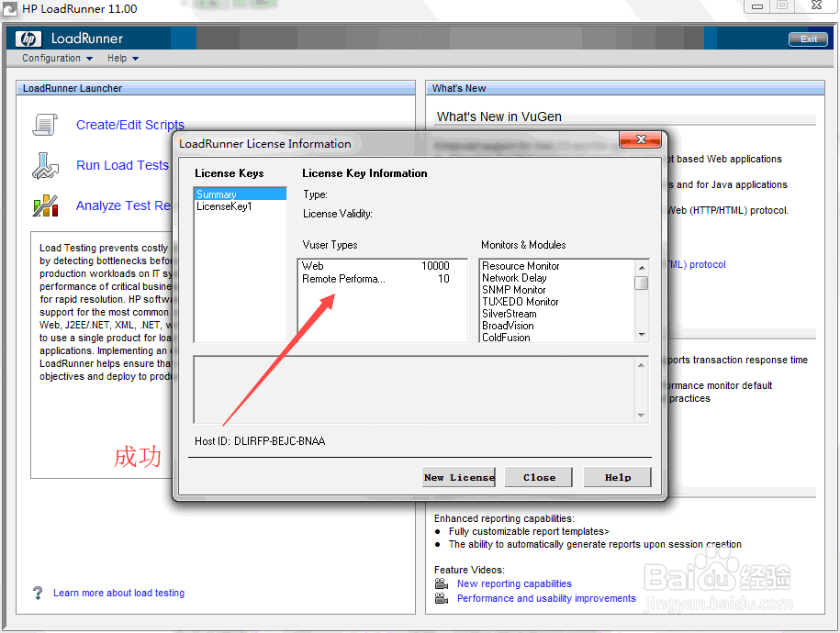840x633 pixels.
Task: Click camera icon beside Performance and usability improvements
Action: (442, 597)
